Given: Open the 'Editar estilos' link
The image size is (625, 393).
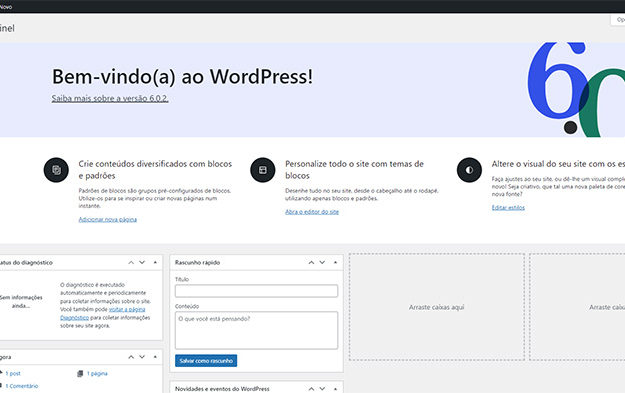Looking at the screenshot, I should [508, 207].
